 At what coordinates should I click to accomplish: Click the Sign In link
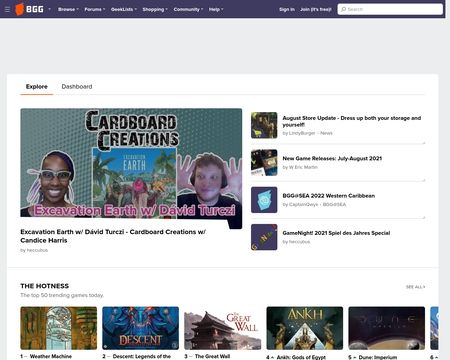pyautogui.click(x=287, y=9)
